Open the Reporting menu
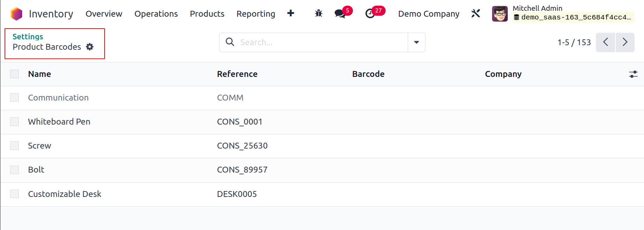 click(256, 14)
